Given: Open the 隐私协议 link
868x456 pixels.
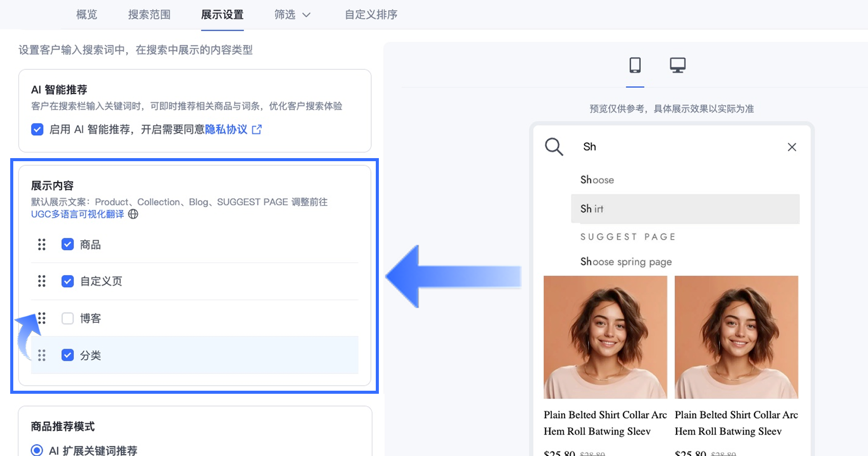Looking at the screenshot, I should [226, 130].
